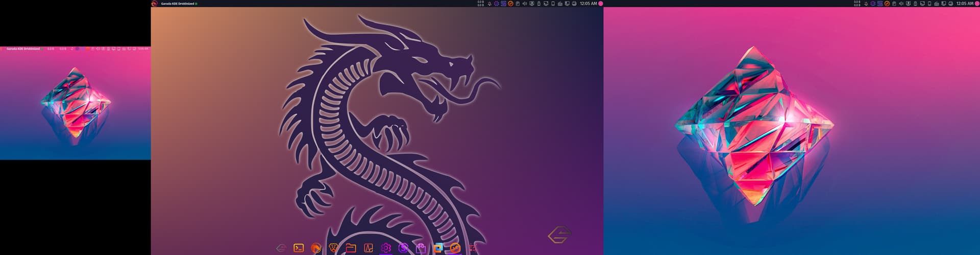Launch the FireDragon browser in the dock
The width and height of the screenshot is (980, 255).
(316, 248)
